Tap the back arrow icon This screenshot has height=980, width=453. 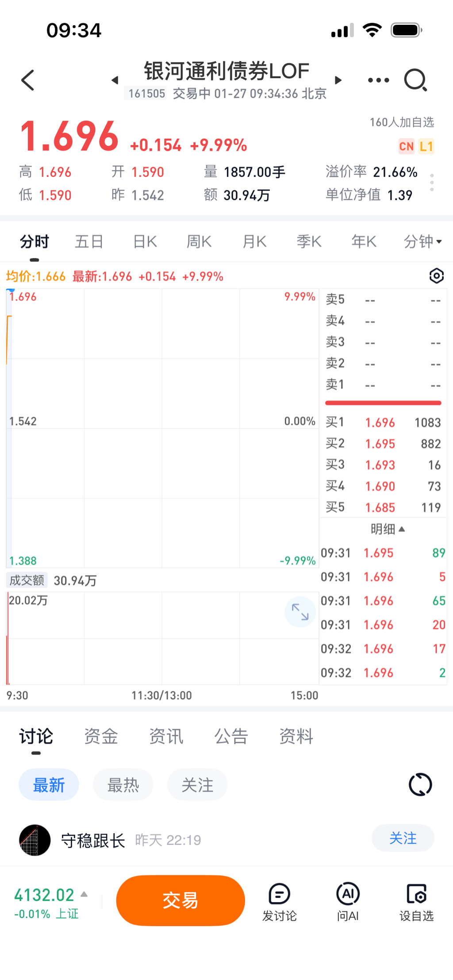click(28, 80)
